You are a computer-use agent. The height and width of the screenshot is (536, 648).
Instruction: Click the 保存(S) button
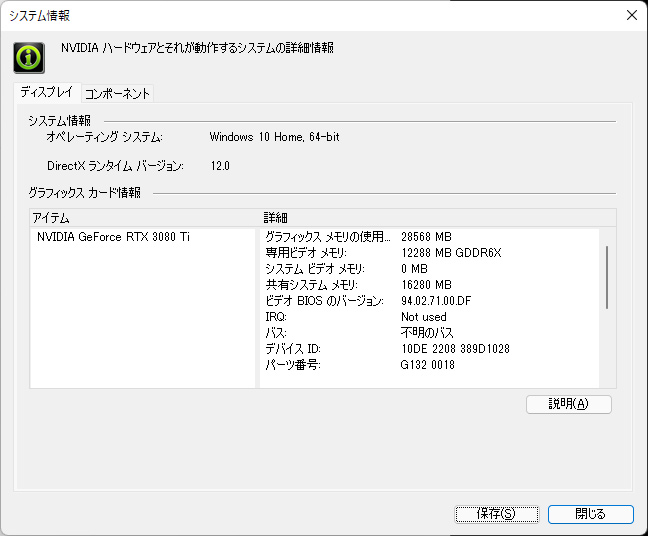click(496, 514)
